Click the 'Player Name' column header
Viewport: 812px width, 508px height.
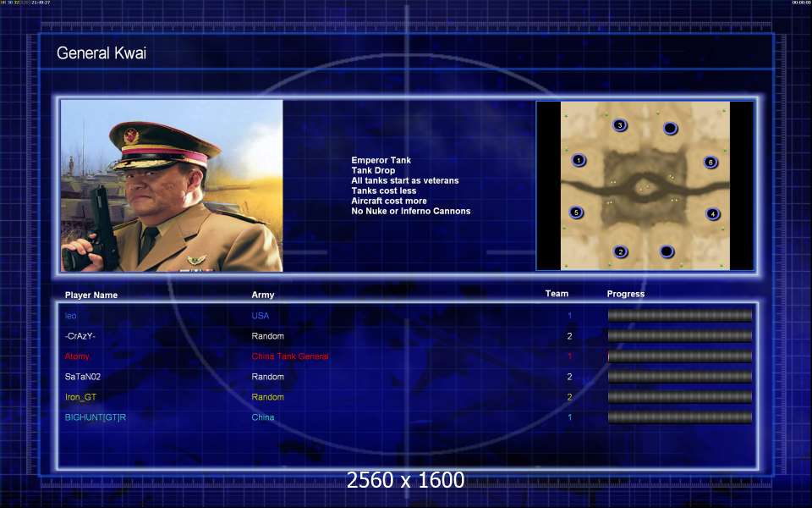point(91,295)
